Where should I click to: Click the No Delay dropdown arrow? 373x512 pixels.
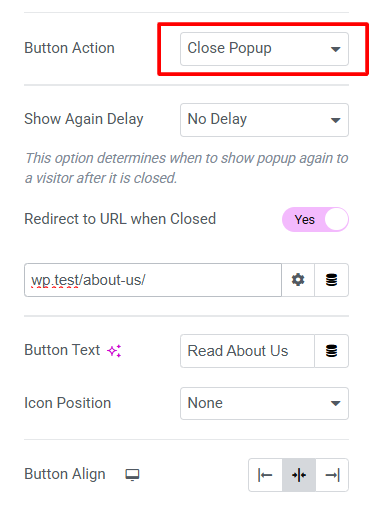click(x=335, y=120)
